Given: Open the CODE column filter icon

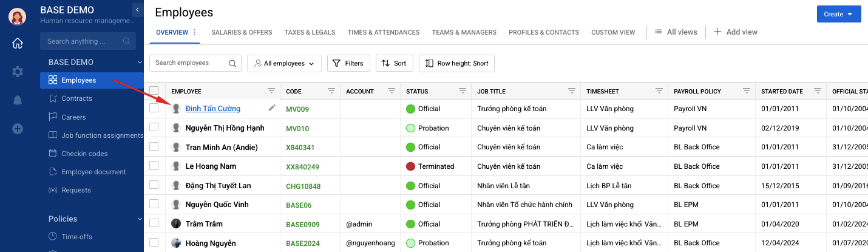Looking at the screenshot, I should pos(331,91).
